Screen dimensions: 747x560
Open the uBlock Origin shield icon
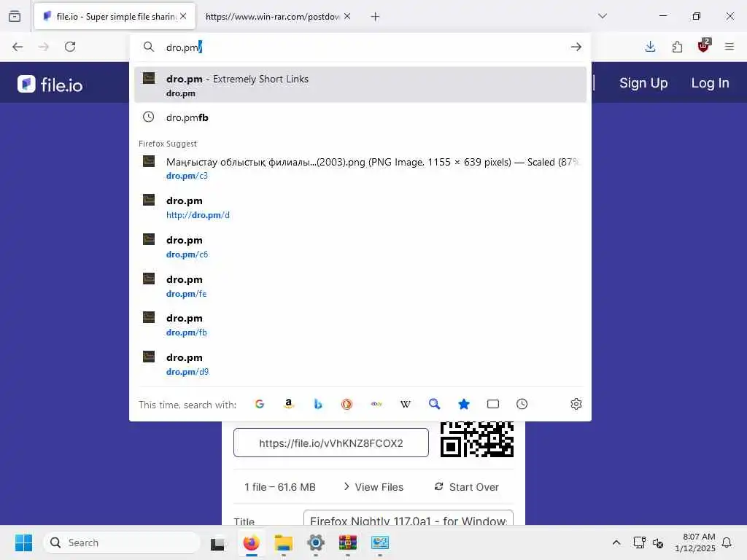pos(704,46)
